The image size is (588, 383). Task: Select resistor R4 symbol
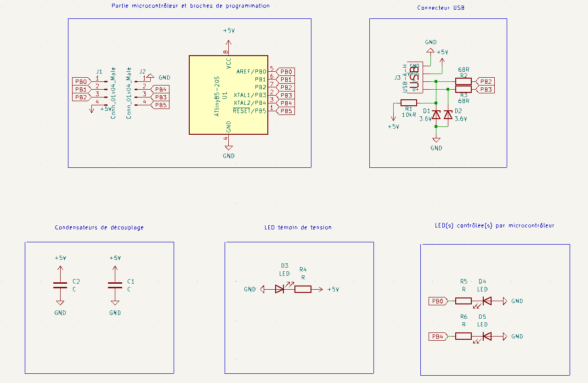click(x=303, y=289)
